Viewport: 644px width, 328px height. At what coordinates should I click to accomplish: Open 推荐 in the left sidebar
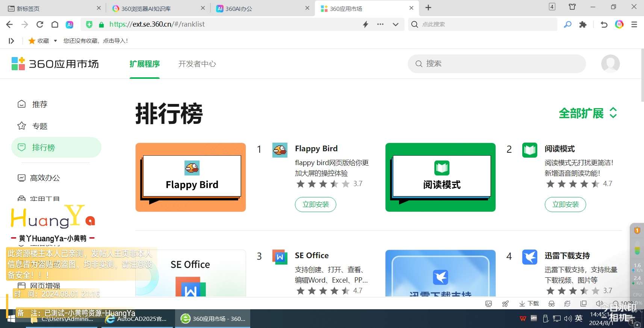tap(40, 104)
